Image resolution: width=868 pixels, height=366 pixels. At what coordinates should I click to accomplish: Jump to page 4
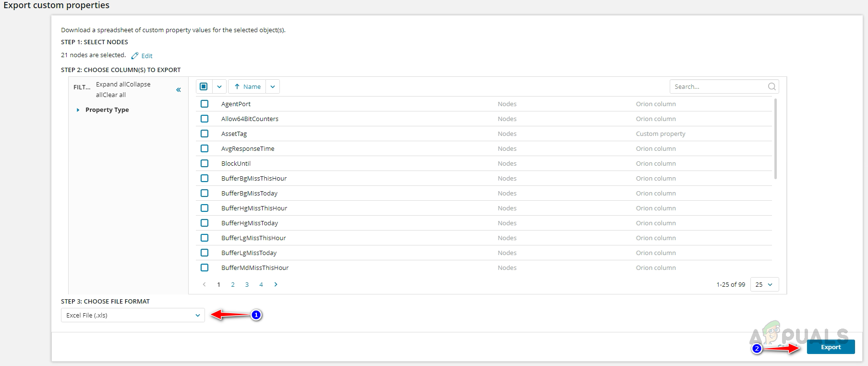click(x=261, y=284)
